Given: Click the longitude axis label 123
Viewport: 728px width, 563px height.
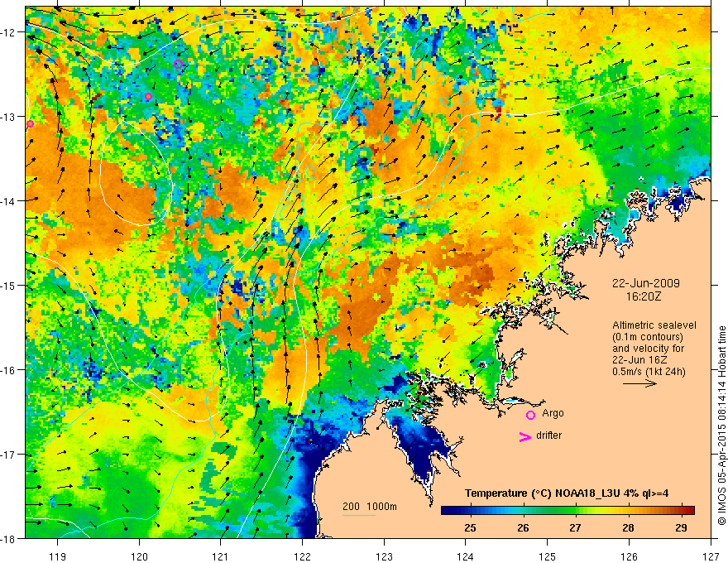Looking at the screenshot, I should [x=384, y=556].
